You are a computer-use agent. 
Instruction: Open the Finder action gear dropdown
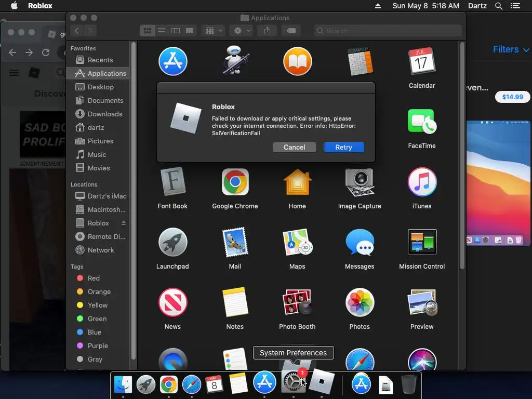(242, 31)
